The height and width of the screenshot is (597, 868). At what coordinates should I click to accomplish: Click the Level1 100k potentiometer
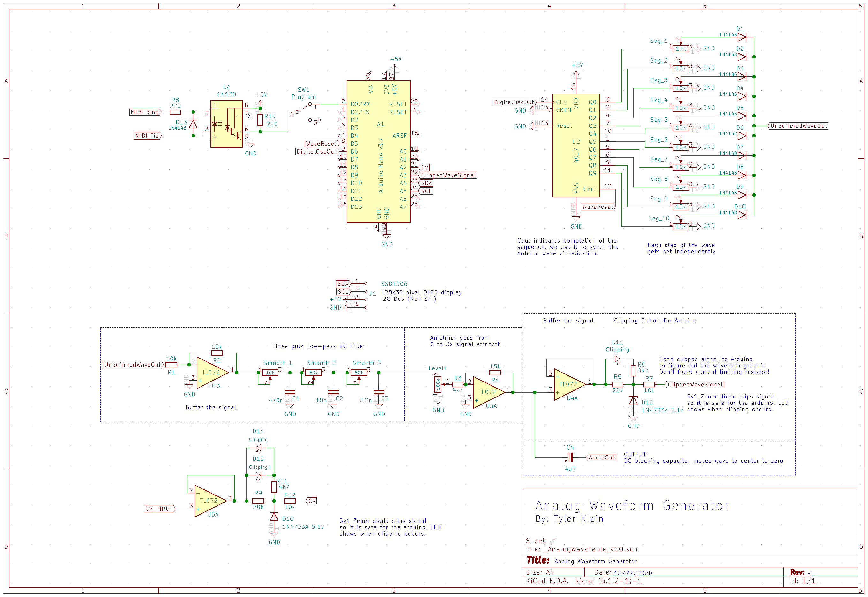click(438, 384)
